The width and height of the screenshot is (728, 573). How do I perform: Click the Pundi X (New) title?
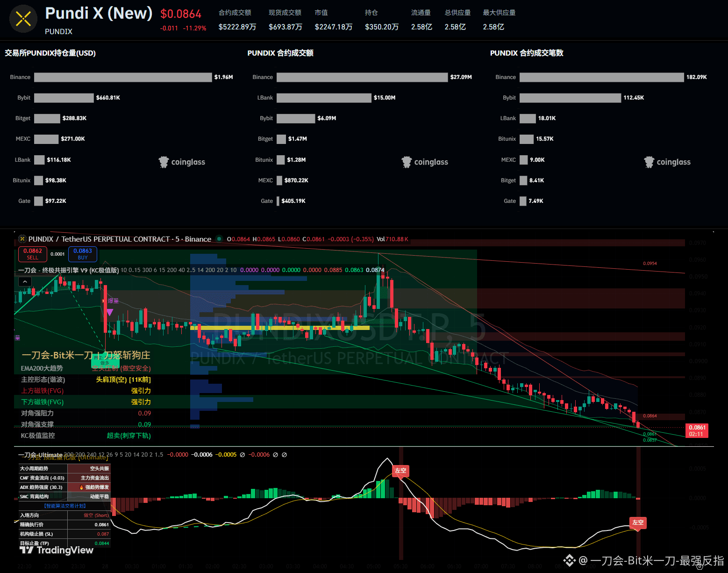(x=99, y=13)
